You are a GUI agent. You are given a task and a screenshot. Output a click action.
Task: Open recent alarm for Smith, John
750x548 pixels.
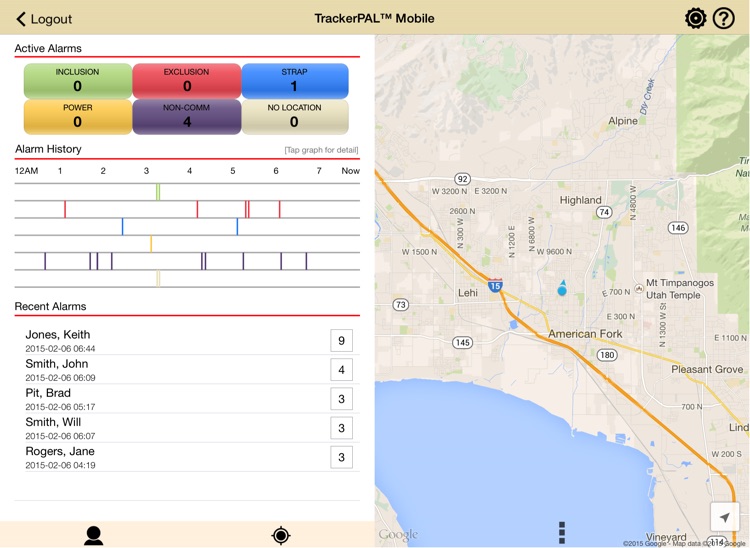tap(192, 370)
